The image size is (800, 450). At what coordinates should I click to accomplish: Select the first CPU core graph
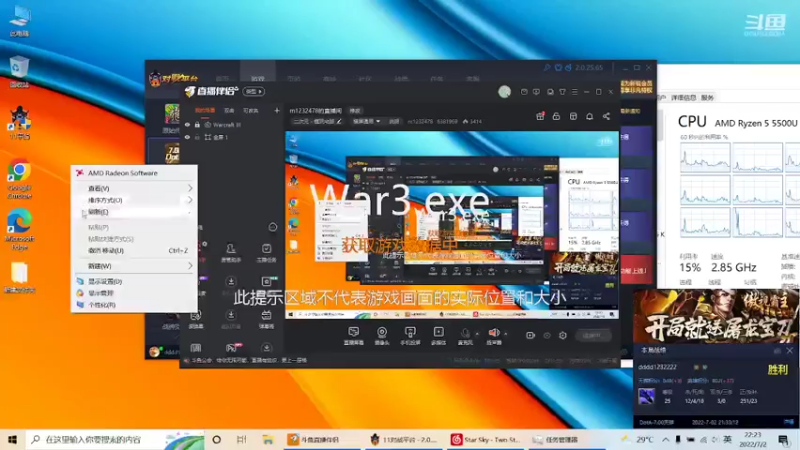(705, 158)
